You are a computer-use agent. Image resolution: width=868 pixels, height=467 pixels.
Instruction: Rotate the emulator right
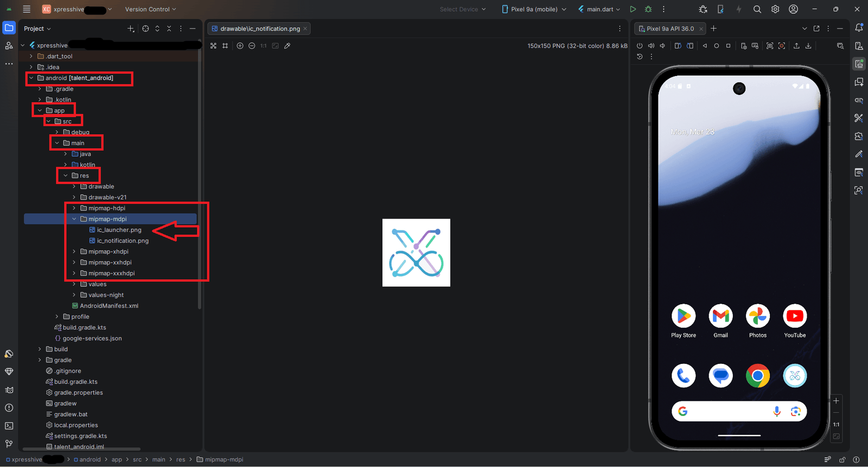pos(690,46)
